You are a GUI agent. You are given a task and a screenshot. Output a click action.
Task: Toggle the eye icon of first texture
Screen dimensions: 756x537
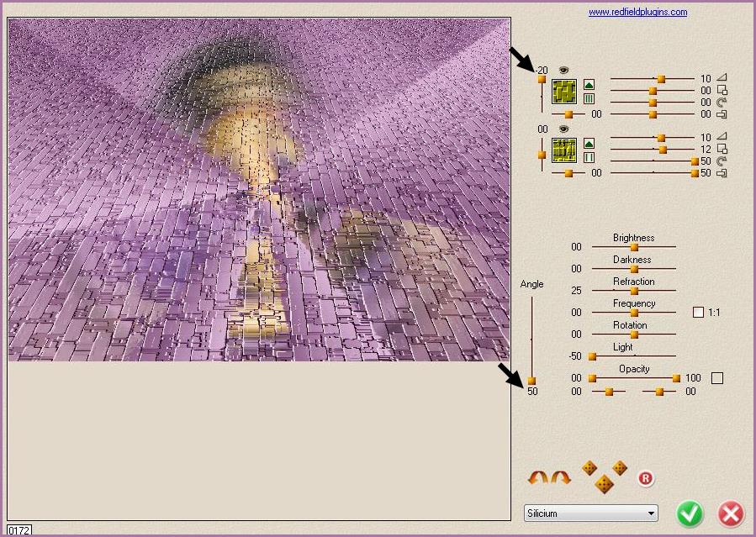point(563,70)
